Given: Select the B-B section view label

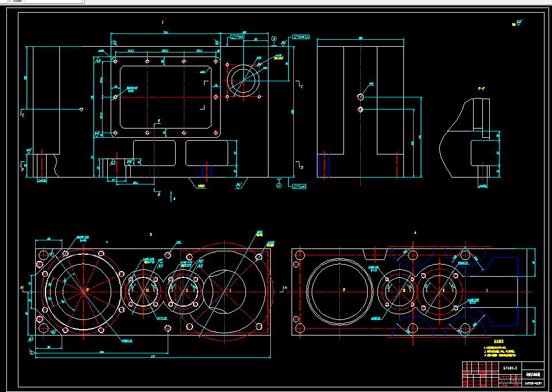Looking at the screenshot, I should pos(481,89).
